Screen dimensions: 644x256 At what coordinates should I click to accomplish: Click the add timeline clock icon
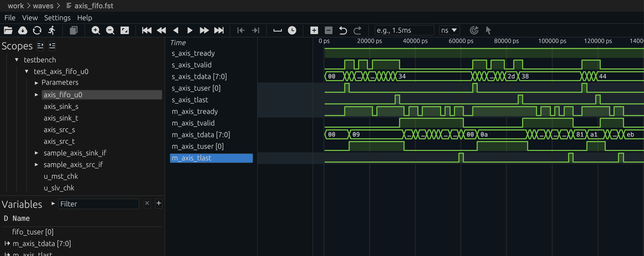292,30
